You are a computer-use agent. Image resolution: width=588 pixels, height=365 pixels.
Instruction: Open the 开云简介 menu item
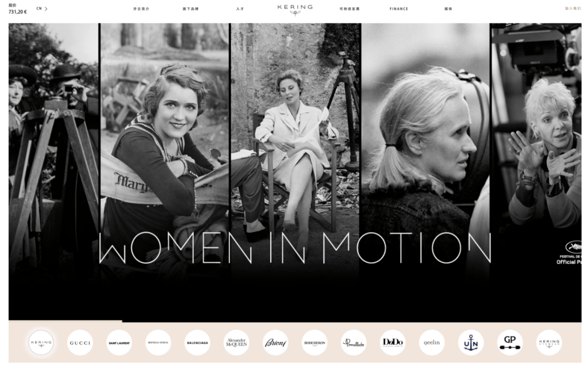tap(141, 9)
